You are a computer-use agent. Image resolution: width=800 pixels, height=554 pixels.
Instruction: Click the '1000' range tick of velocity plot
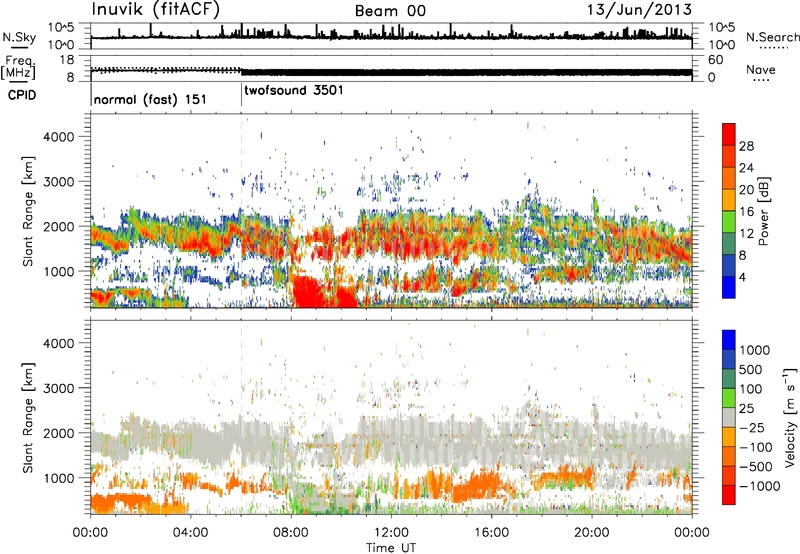coord(58,478)
